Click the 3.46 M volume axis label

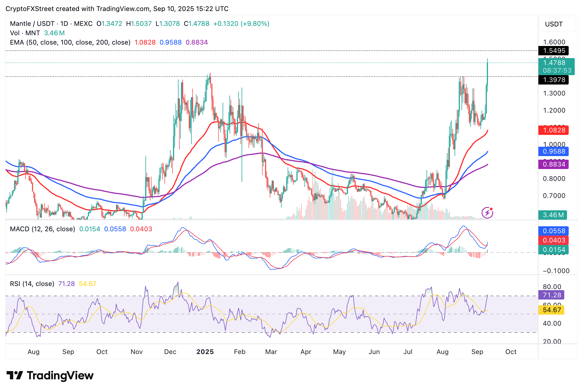pyautogui.click(x=552, y=215)
